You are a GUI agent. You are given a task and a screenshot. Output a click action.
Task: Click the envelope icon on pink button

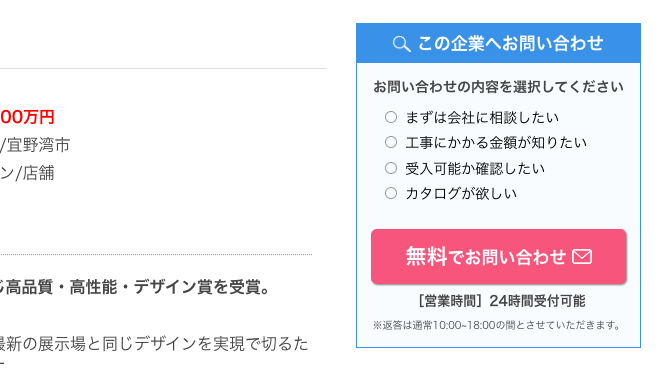click(x=582, y=257)
